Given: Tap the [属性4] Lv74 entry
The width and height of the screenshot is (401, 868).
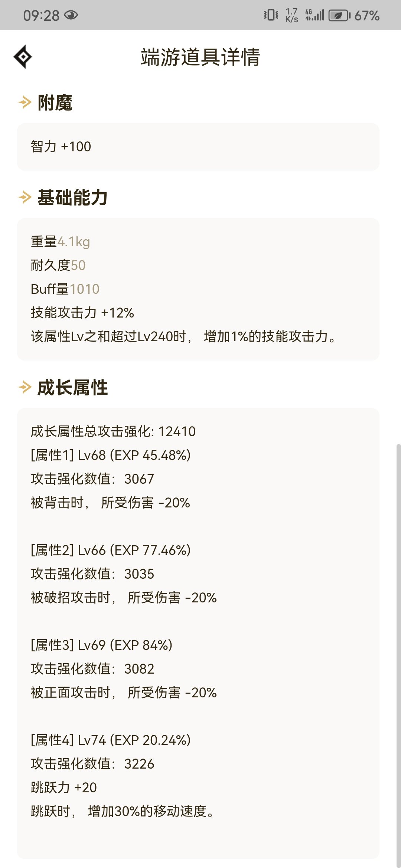Looking at the screenshot, I should tap(111, 740).
